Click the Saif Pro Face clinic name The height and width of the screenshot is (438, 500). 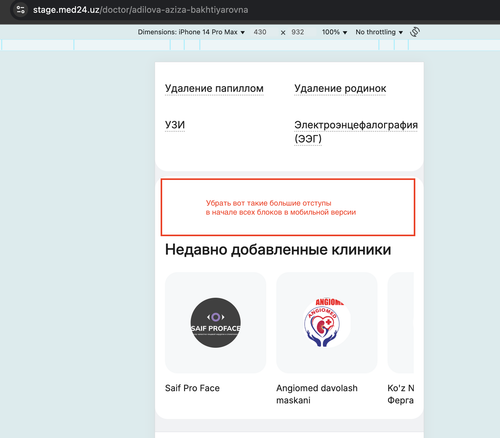(x=192, y=388)
